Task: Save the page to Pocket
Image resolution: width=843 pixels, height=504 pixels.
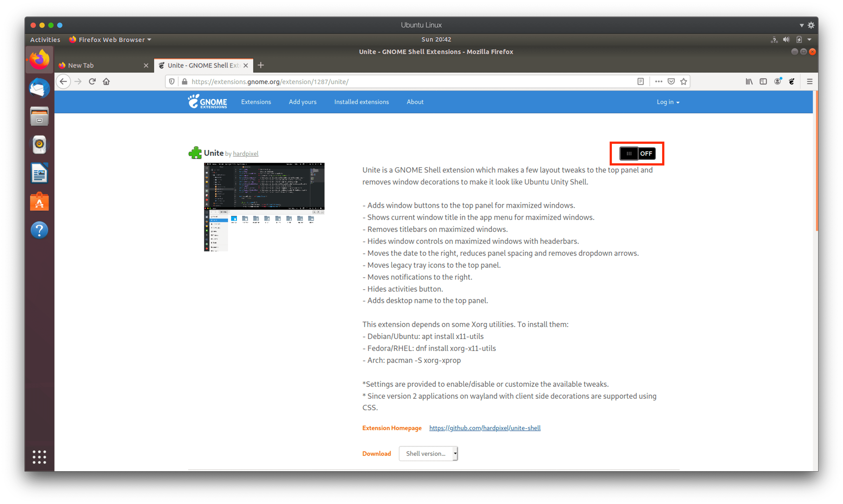Action: [x=671, y=81]
